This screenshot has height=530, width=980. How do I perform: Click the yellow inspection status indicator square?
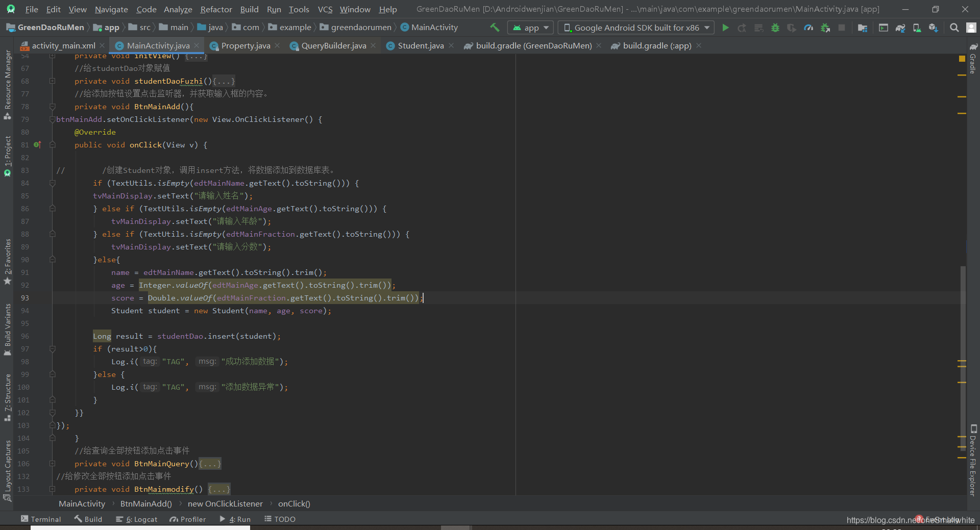pyautogui.click(x=962, y=59)
